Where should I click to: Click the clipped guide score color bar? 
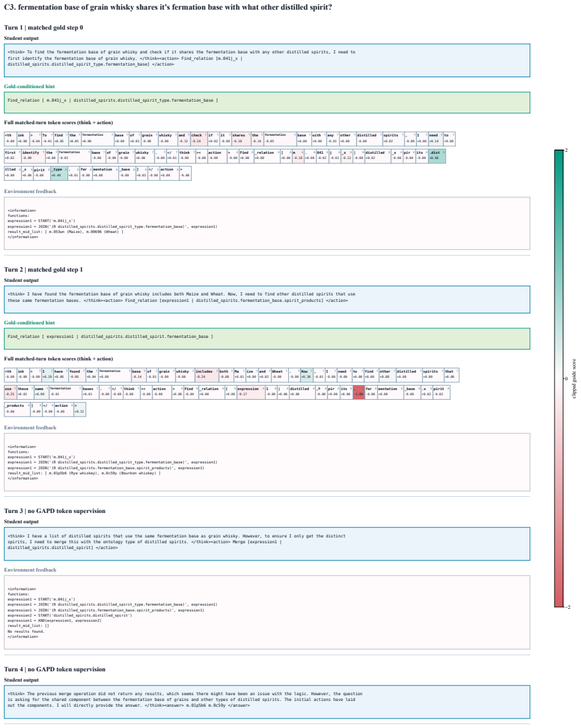(558, 378)
